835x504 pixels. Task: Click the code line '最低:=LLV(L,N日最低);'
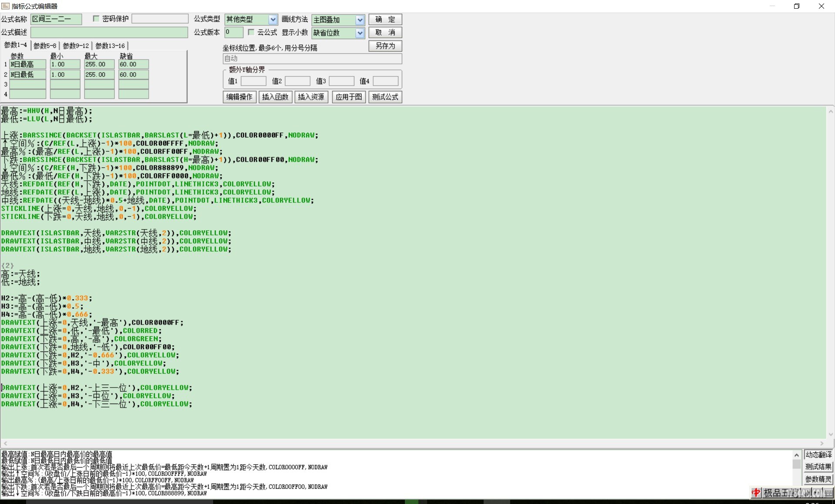coord(47,119)
